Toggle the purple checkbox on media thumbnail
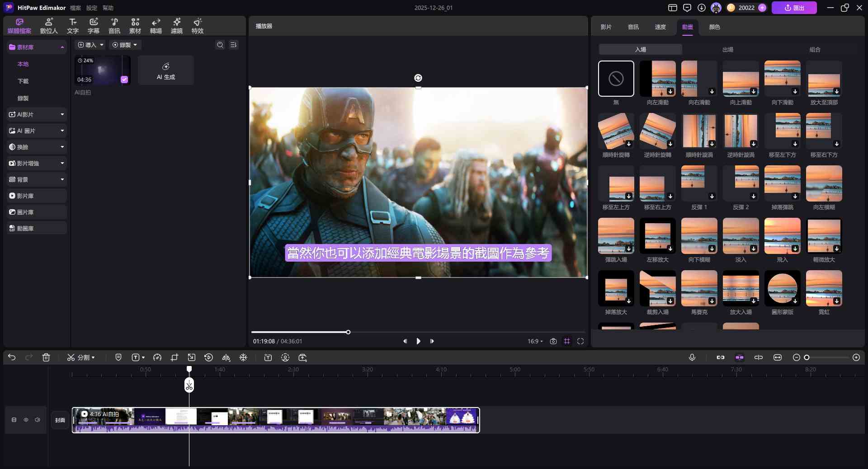The image size is (868, 469). click(x=124, y=80)
